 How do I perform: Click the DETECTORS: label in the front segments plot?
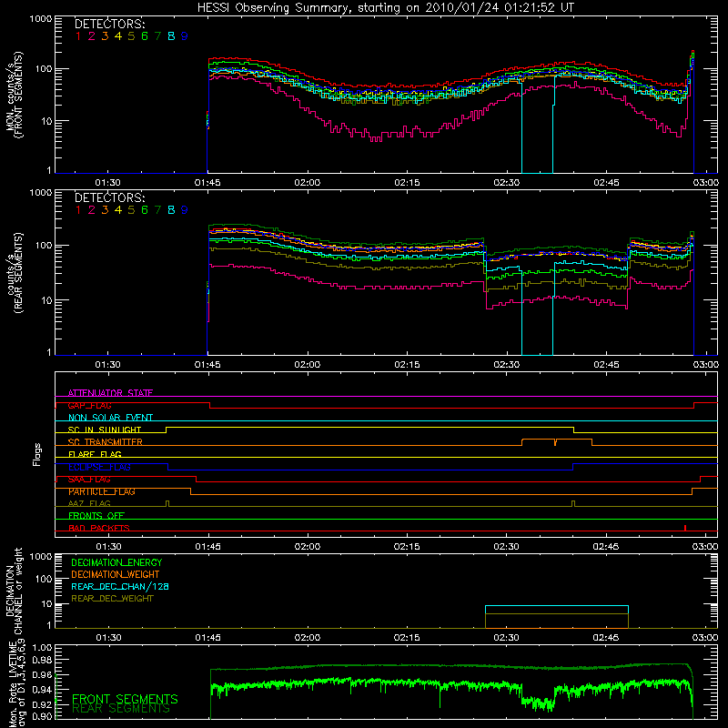pos(110,24)
